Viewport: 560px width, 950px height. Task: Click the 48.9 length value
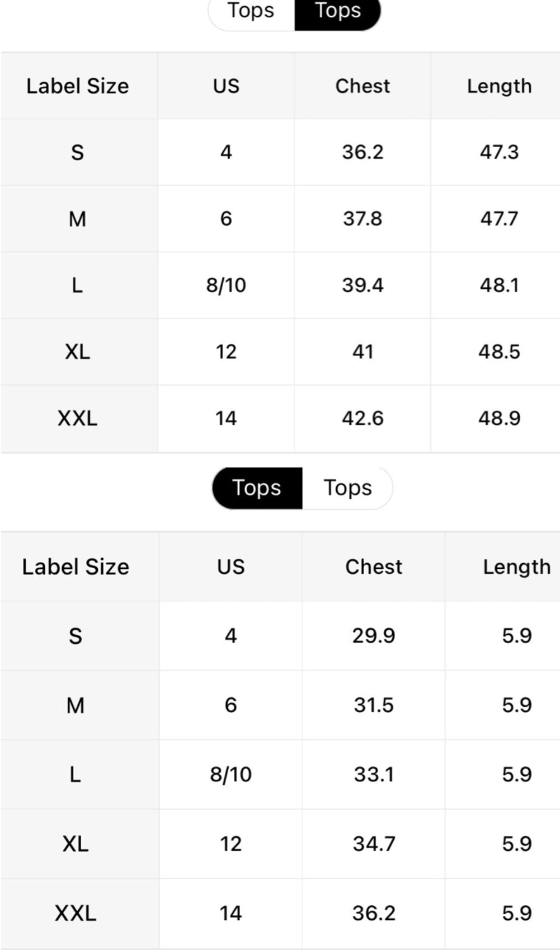pos(499,419)
